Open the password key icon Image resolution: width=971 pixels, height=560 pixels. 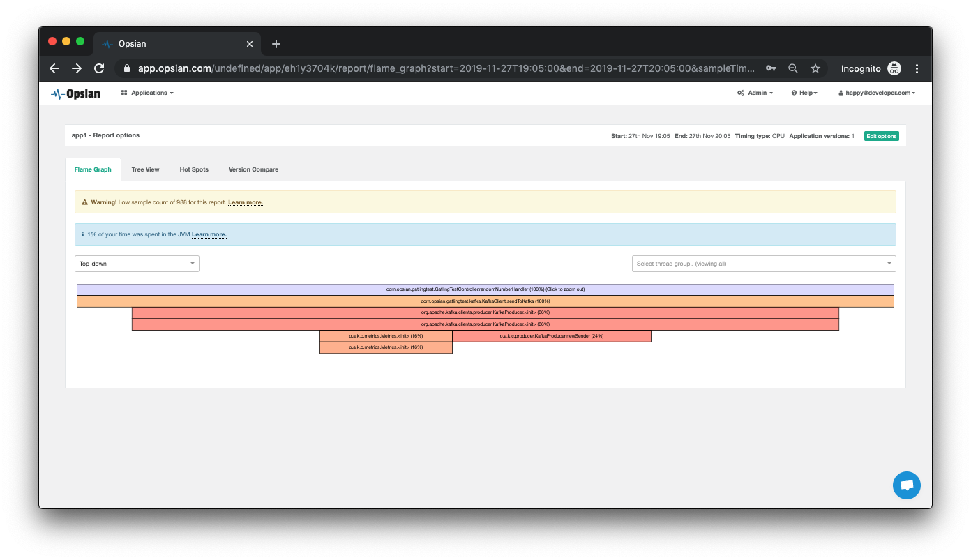click(x=771, y=68)
